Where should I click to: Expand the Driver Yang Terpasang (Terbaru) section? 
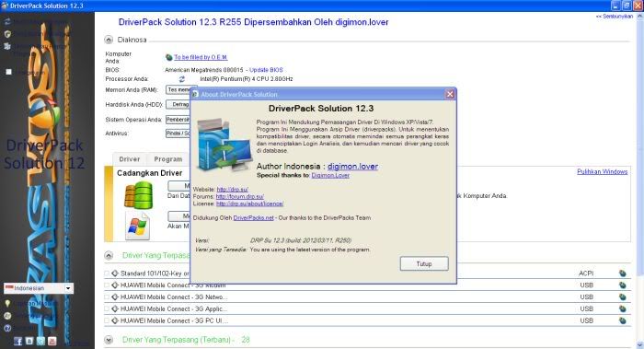point(109,340)
